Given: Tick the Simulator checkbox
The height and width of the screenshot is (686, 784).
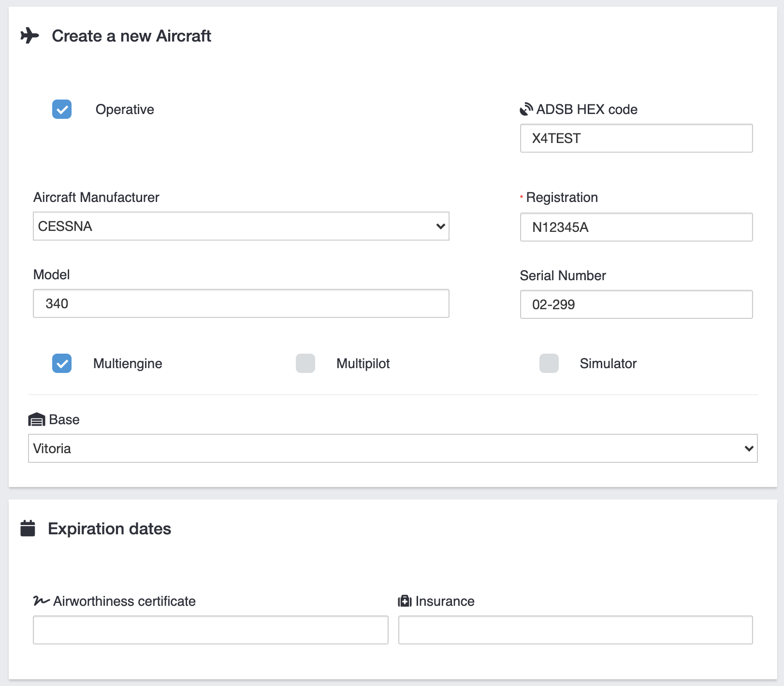Looking at the screenshot, I should pos(549,363).
